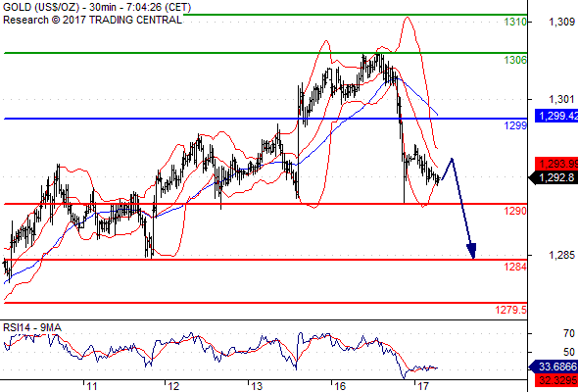
Task: Click the RSI14 - 9MA indicator label
Action: 32,327
